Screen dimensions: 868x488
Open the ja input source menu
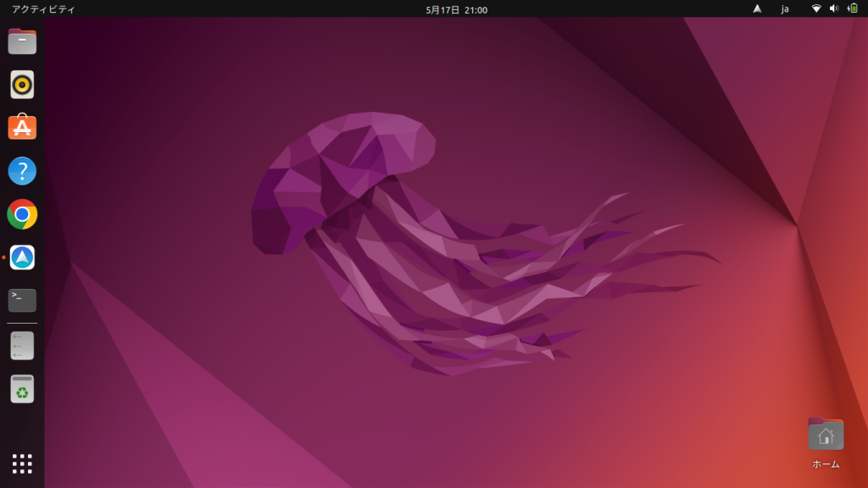pyautogui.click(x=785, y=9)
